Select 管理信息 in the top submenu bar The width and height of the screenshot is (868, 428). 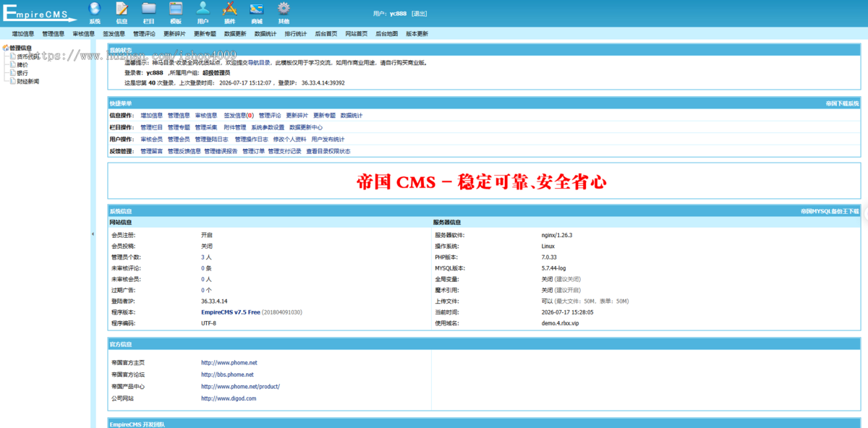tap(54, 33)
